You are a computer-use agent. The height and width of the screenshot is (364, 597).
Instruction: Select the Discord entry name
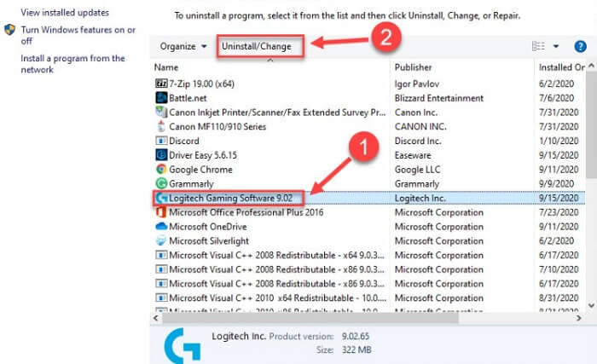point(184,141)
